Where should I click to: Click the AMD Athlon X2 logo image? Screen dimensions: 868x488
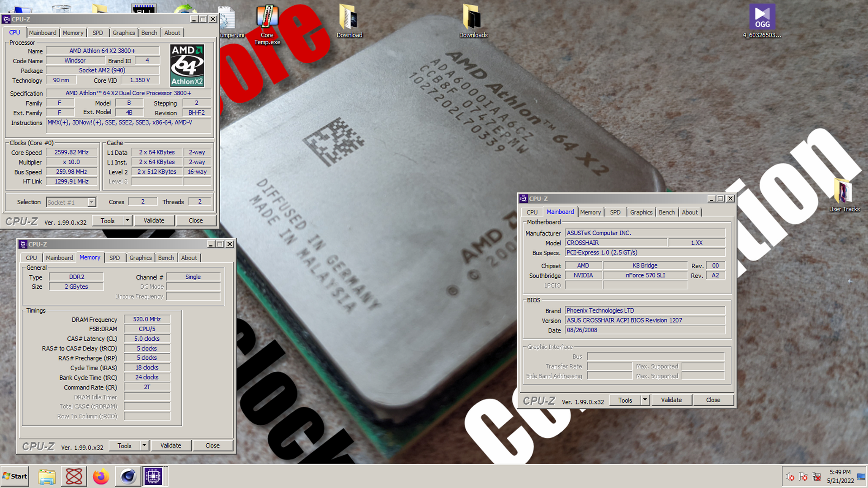187,66
